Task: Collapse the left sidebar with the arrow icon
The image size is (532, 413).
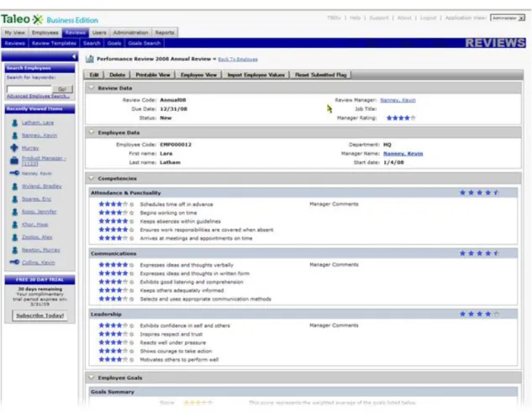Action: 74,56
